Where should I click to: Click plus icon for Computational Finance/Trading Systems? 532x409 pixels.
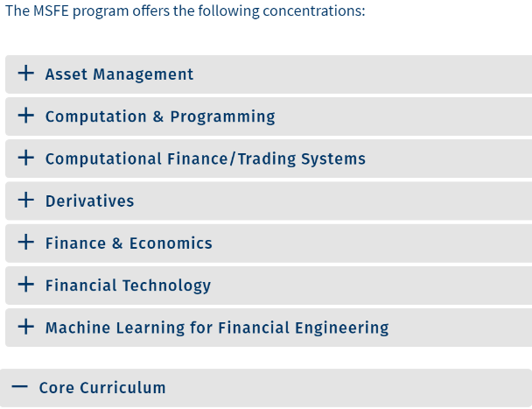(26, 158)
